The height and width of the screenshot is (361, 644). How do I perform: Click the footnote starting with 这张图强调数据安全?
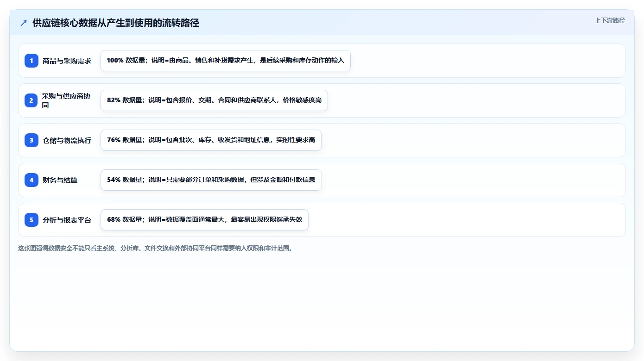155,248
